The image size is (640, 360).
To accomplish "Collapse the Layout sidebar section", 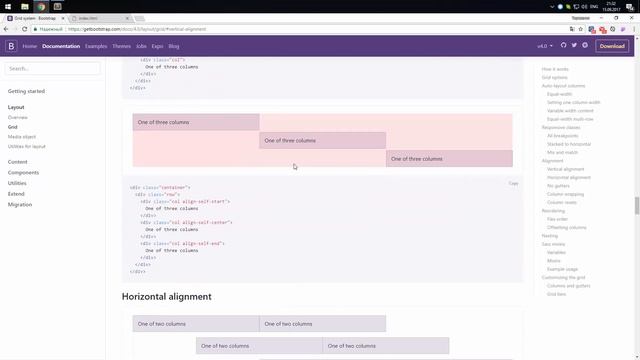I will [16, 107].
